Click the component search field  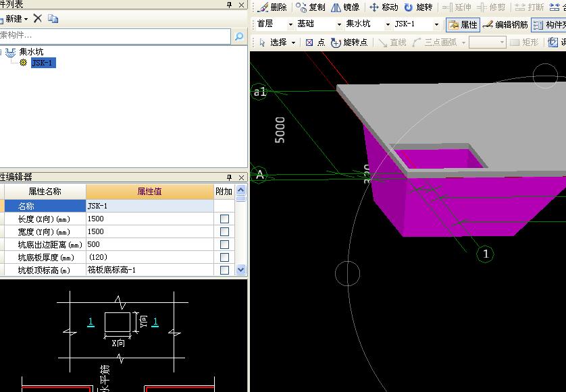(115, 36)
